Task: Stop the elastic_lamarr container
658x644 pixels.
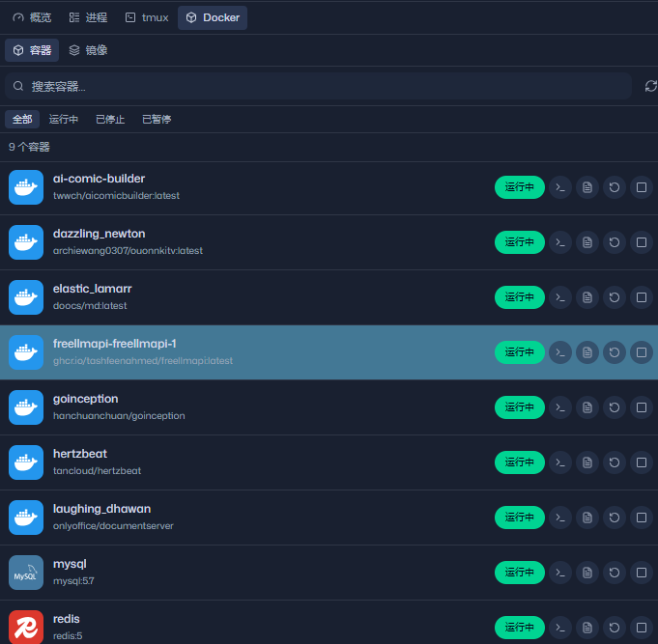Action: pyautogui.click(x=642, y=297)
